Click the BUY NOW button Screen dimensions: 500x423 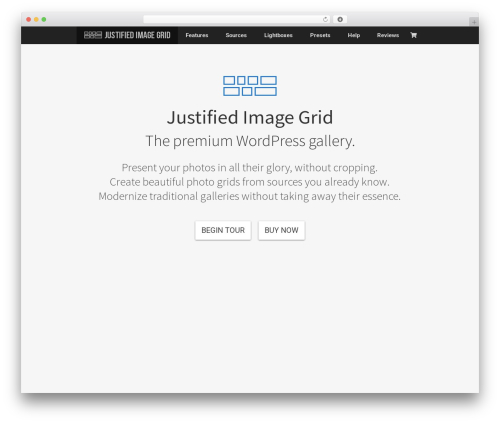pos(281,230)
